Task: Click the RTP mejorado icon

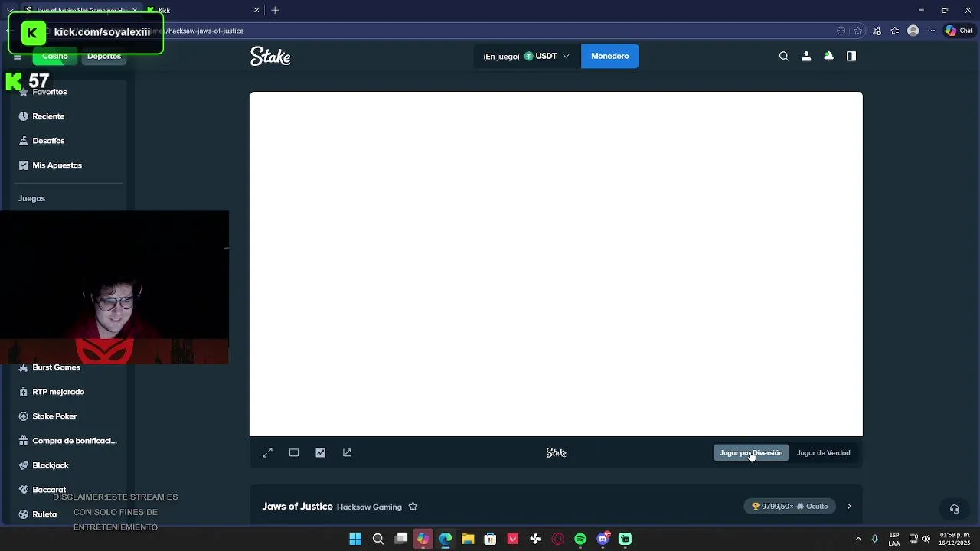Action: [x=23, y=392]
